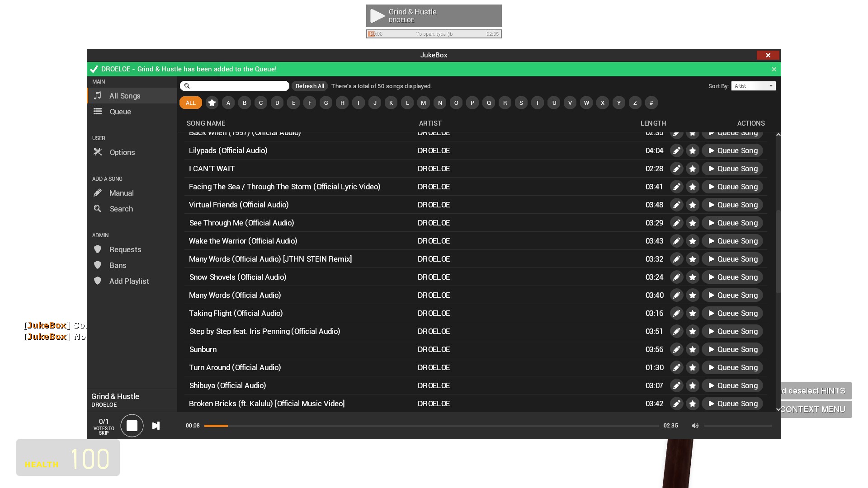This screenshot has width=868, height=488.
Task: Star Step by Step feat. Iris Penning
Action: (693, 331)
